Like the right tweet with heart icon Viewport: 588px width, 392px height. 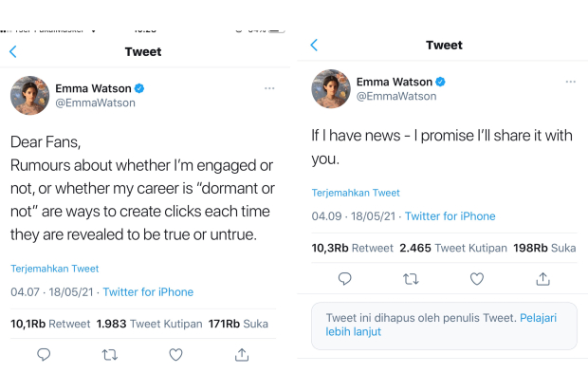pyautogui.click(x=477, y=278)
